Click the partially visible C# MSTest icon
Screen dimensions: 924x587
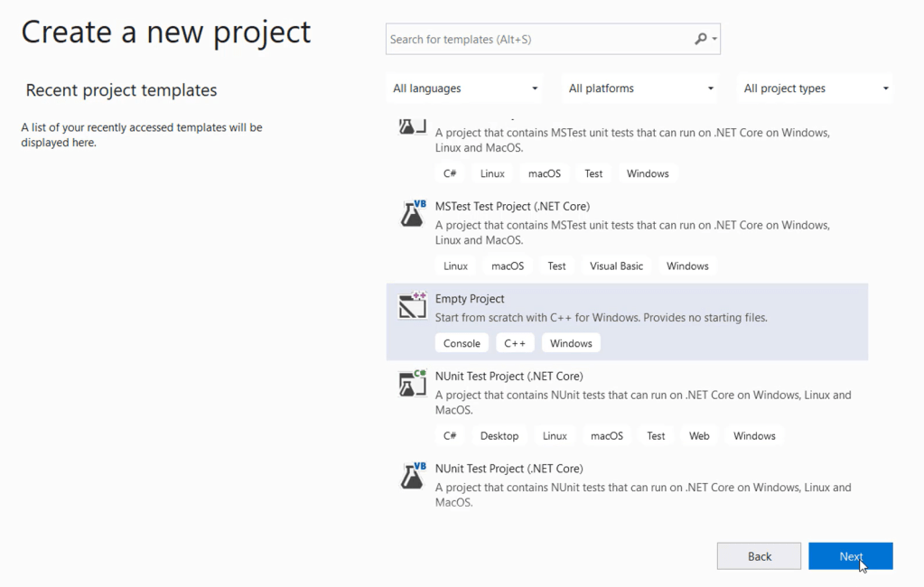click(x=413, y=126)
